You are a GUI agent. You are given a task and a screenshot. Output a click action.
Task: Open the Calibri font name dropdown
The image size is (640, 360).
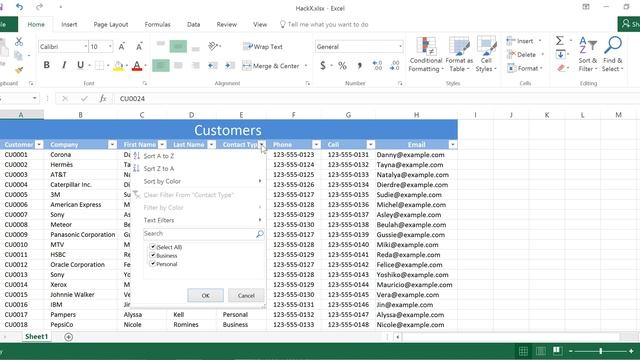click(x=86, y=47)
